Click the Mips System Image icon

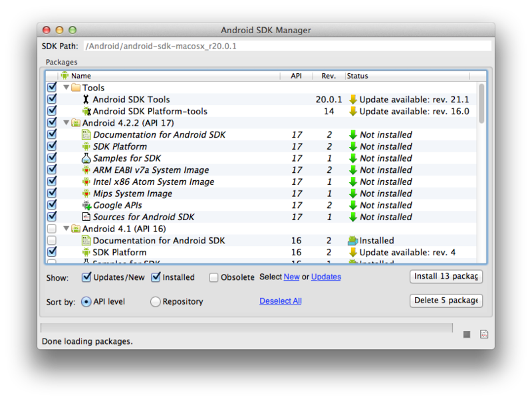86,194
